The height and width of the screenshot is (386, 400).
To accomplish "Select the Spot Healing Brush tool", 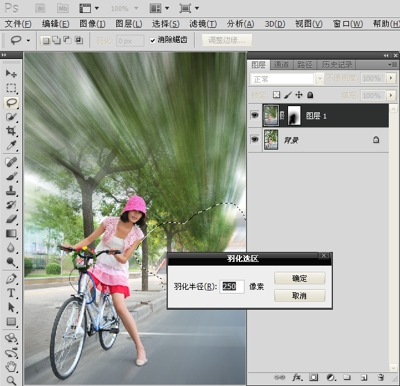I will click(11, 162).
